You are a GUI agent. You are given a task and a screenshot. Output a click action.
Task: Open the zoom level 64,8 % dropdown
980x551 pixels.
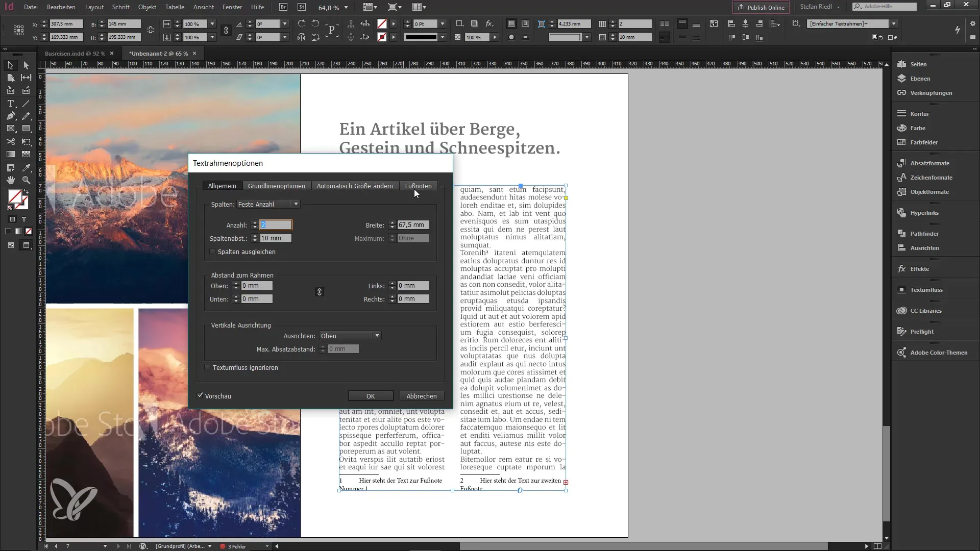(346, 8)
